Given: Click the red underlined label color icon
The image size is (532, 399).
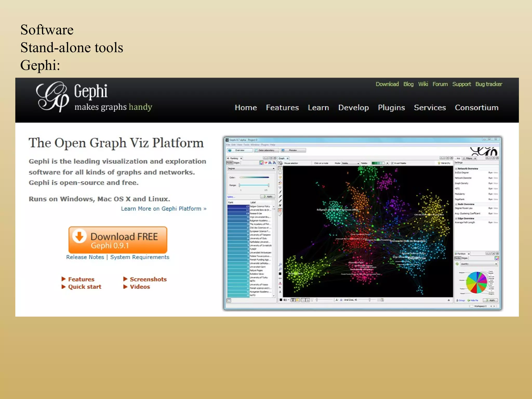Looking at the screenshot, I should (x=280, y=283).
